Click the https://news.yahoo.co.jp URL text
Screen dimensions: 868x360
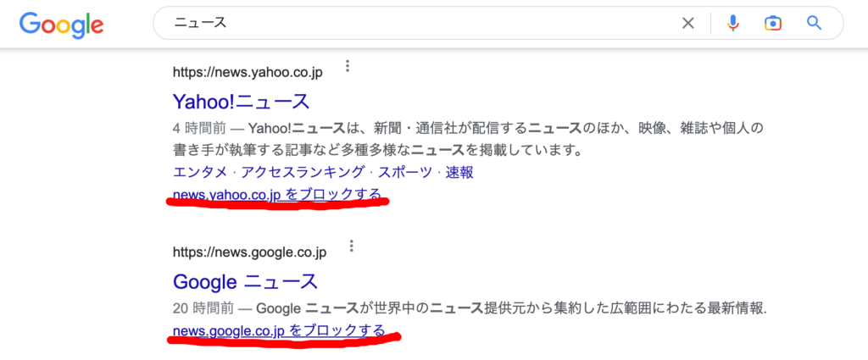248,72
